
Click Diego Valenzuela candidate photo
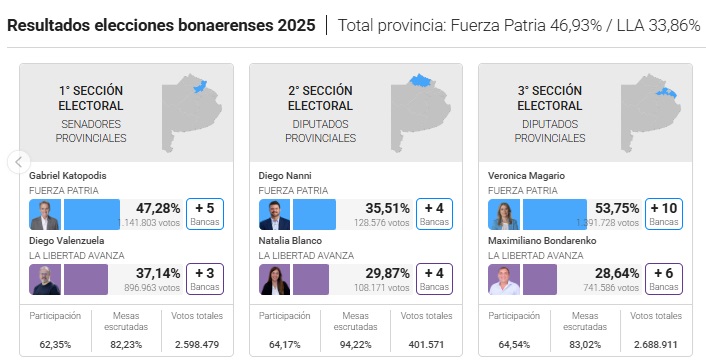tap(45, 280)
